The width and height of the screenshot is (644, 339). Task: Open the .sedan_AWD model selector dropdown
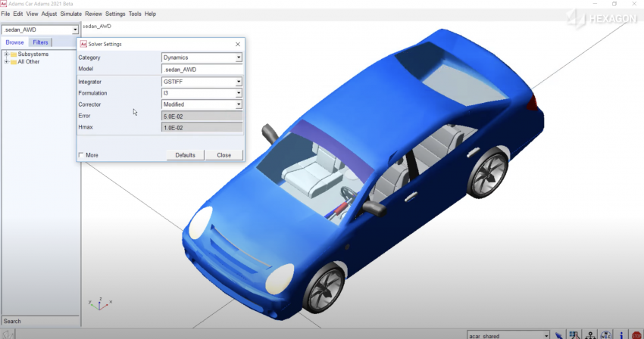[75, 30]
